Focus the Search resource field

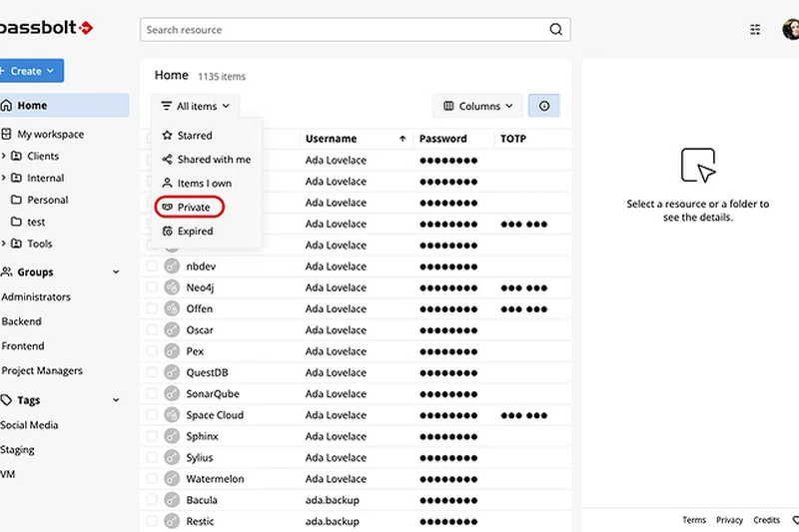[356, 30]
